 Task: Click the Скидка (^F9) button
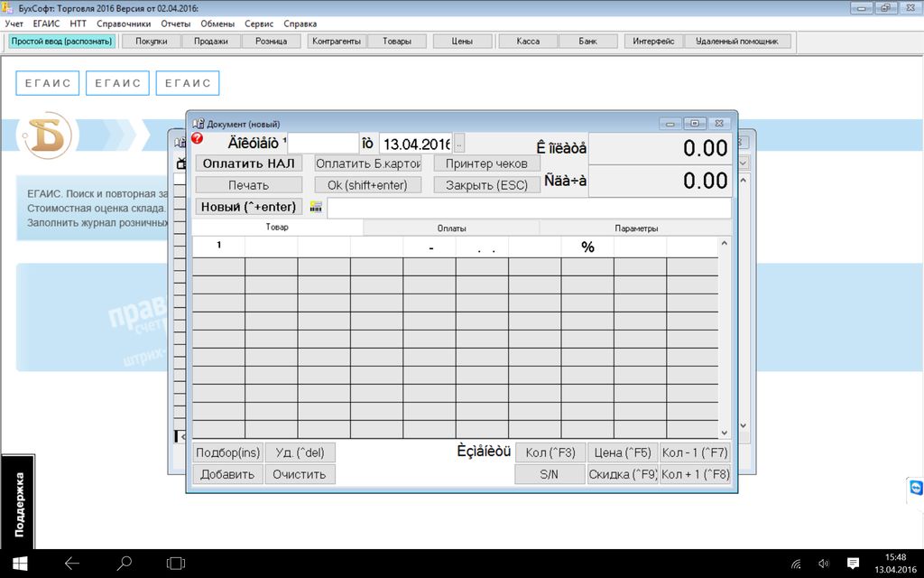pos(623,474)
